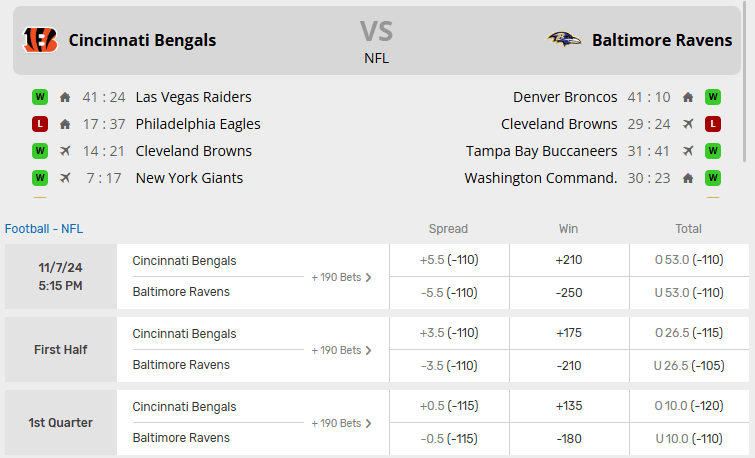The width and height of the screenshot is (755, 458).
Task: Click the home icon beside Denver Broncos
Action: tap(688, 97)
